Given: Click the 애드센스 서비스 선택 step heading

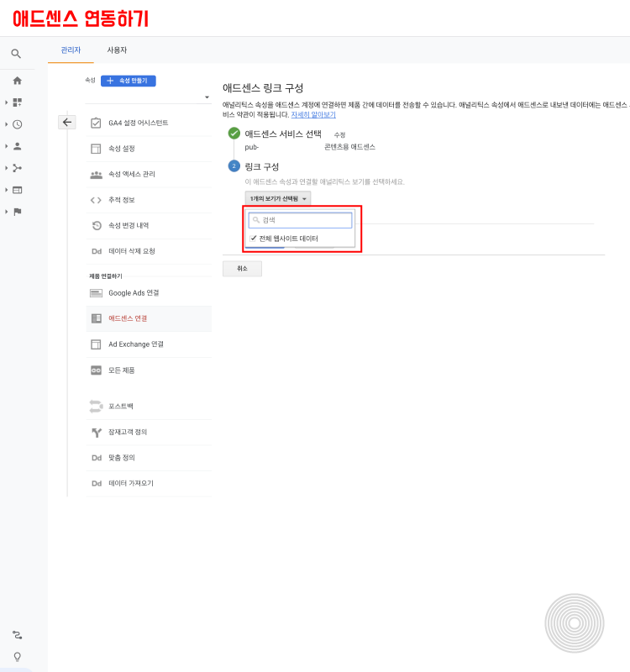Looking at the screenshot, I should point(283,134).
